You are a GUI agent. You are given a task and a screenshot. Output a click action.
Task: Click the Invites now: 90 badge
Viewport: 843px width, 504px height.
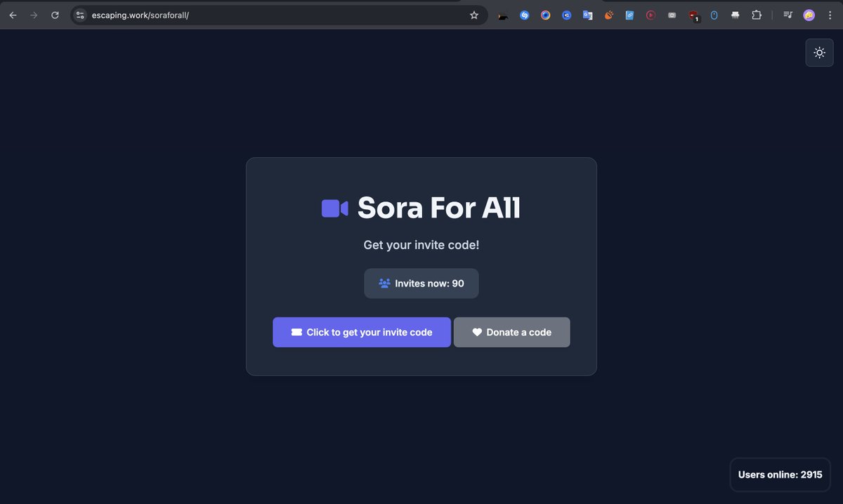421,284
